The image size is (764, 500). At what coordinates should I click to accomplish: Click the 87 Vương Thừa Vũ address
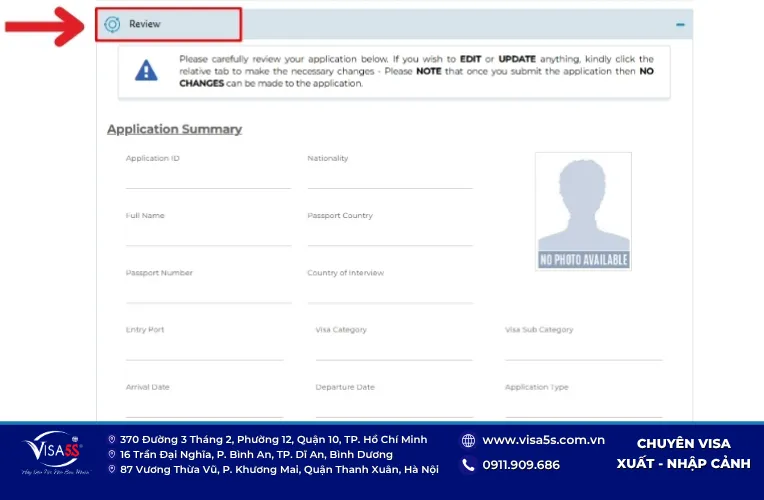[279, 469]
